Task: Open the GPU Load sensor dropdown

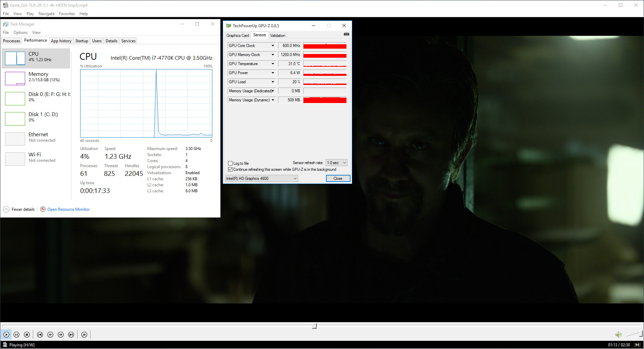Action: [273, 82]
